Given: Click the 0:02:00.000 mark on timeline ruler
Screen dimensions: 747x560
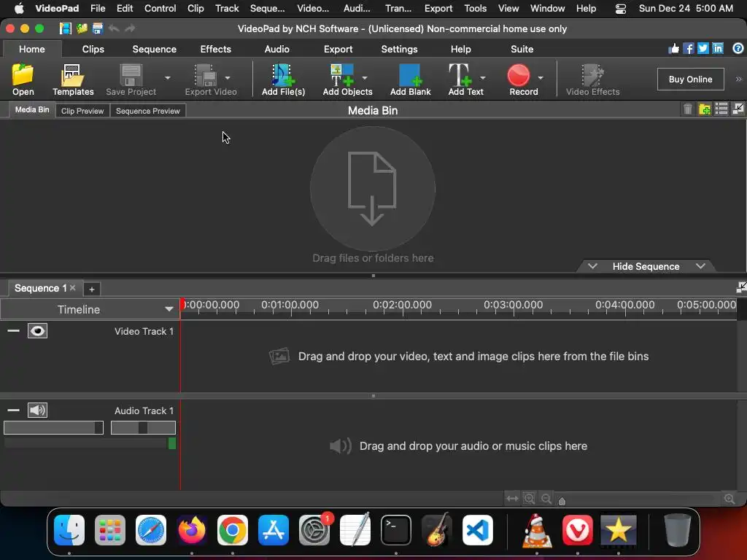Looking at the screenshot, I should point(402,305).
